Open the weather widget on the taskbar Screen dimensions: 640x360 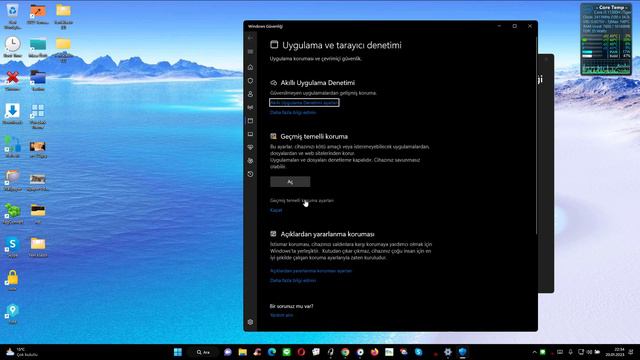tap(22, 352)
